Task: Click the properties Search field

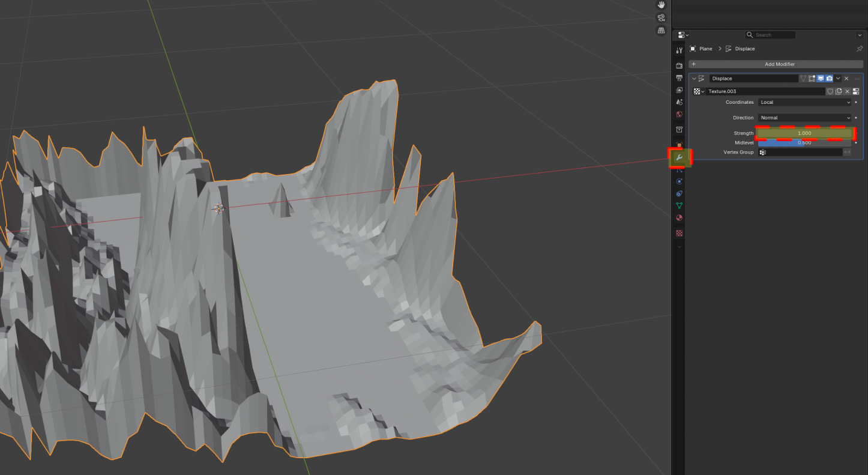Action: tap(770, 35)
